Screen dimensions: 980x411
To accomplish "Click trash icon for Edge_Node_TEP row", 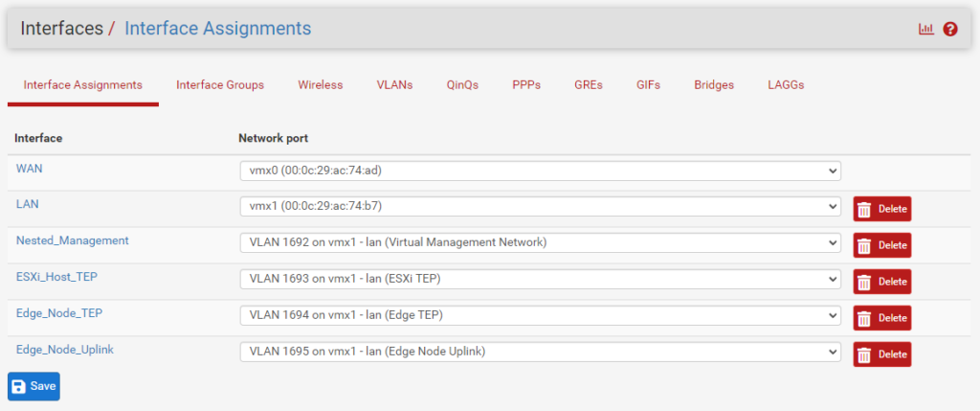I will click(x=864, y=318).
